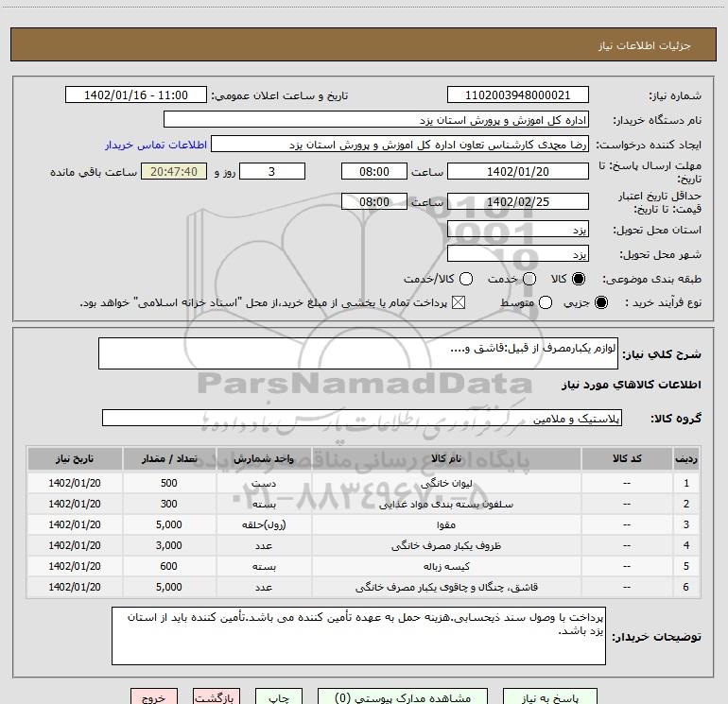The width and height of the screenshot is (728, 704).
Task: Click the quantity 3,000 cell
Action: pos(169,546)
